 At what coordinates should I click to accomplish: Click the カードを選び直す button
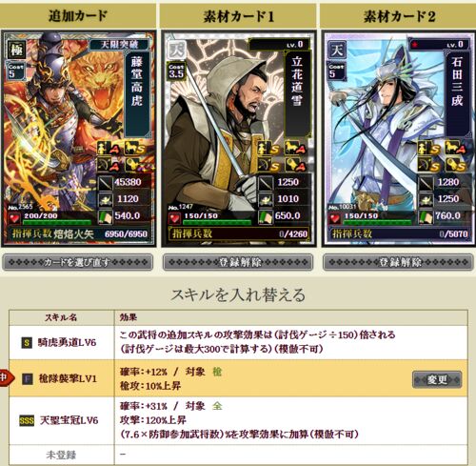tap(78, 262)
